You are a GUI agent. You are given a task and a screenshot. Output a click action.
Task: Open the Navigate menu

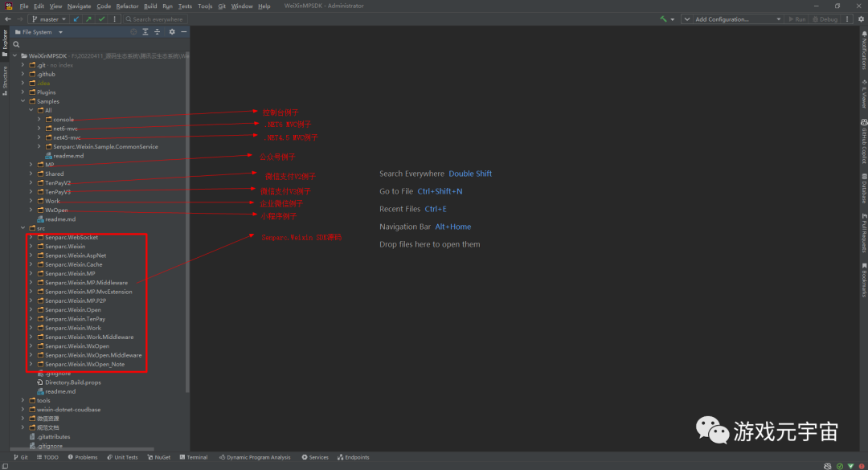(79, 6)
